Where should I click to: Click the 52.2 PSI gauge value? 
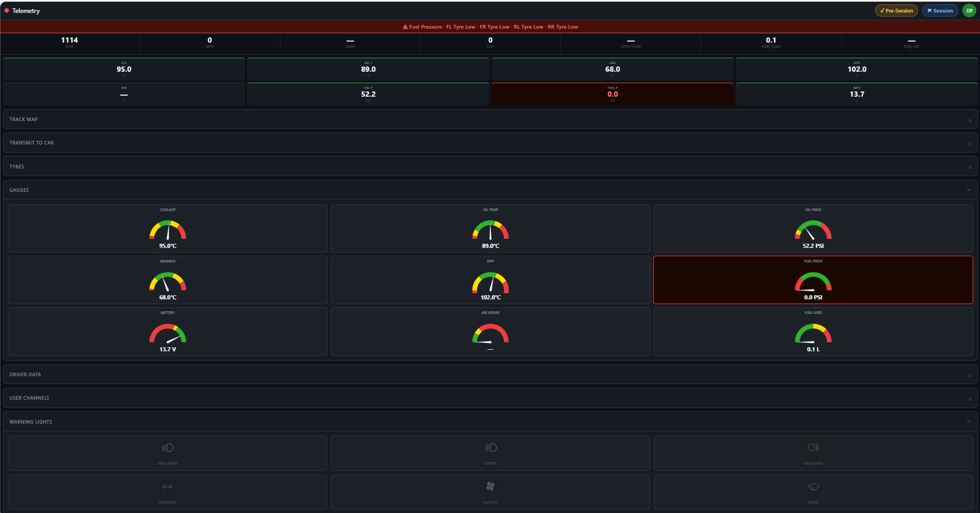tap(813, 246)
